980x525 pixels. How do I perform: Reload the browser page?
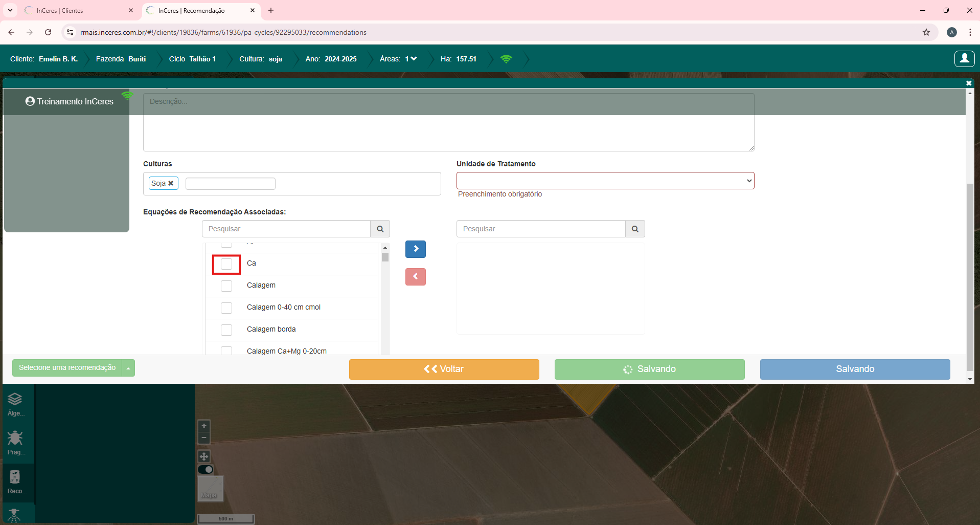tap(48, 32)
